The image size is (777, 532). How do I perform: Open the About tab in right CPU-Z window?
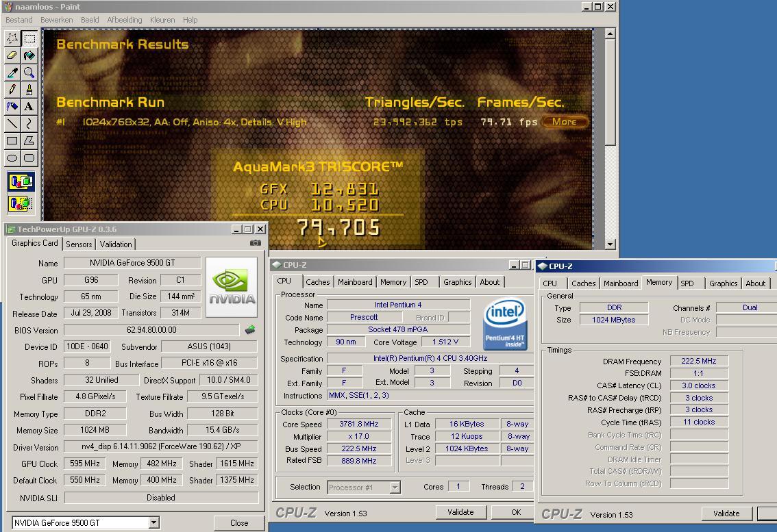[x=755, y=283]
